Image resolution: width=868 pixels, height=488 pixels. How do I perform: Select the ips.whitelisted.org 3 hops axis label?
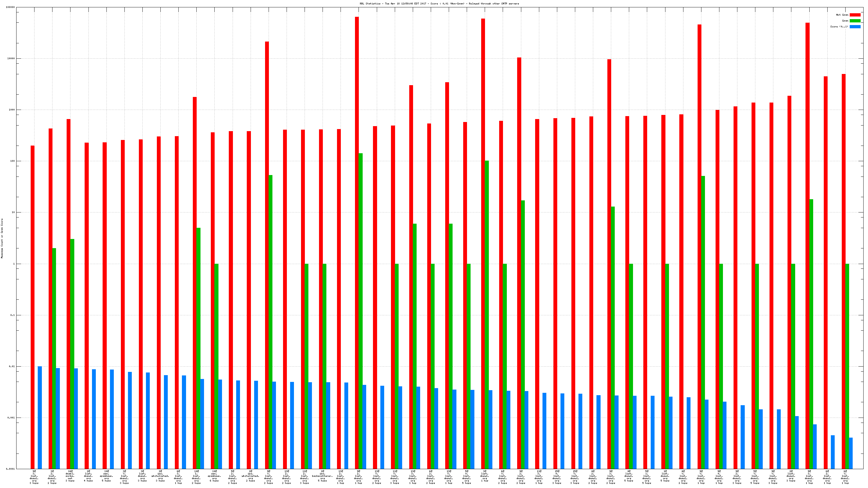coord(160,476)
